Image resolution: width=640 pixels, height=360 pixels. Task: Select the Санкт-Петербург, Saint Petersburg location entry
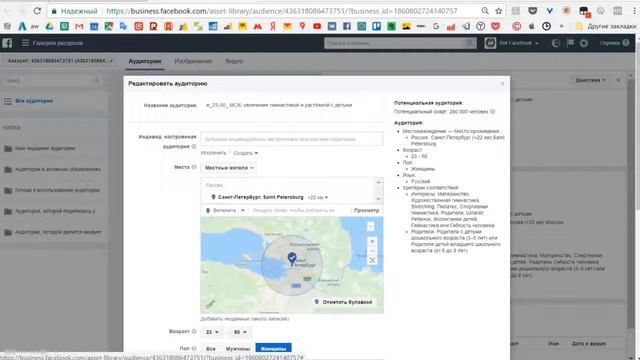click(260, 198)
